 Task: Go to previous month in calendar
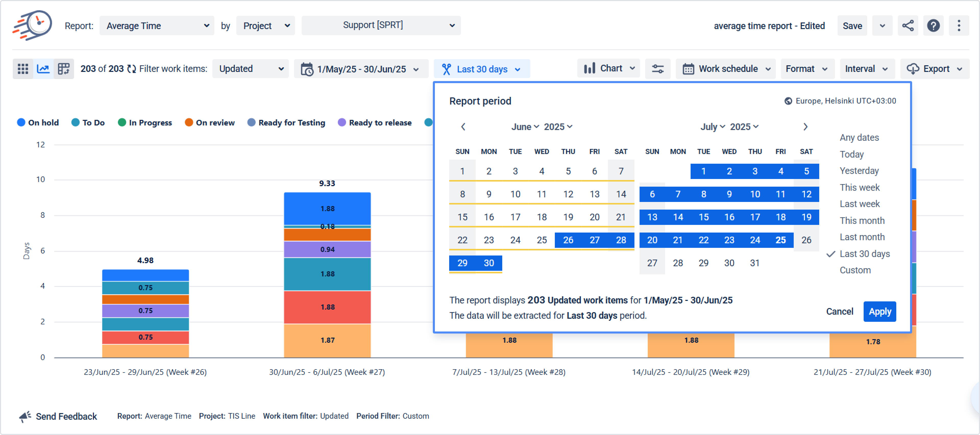463,127
